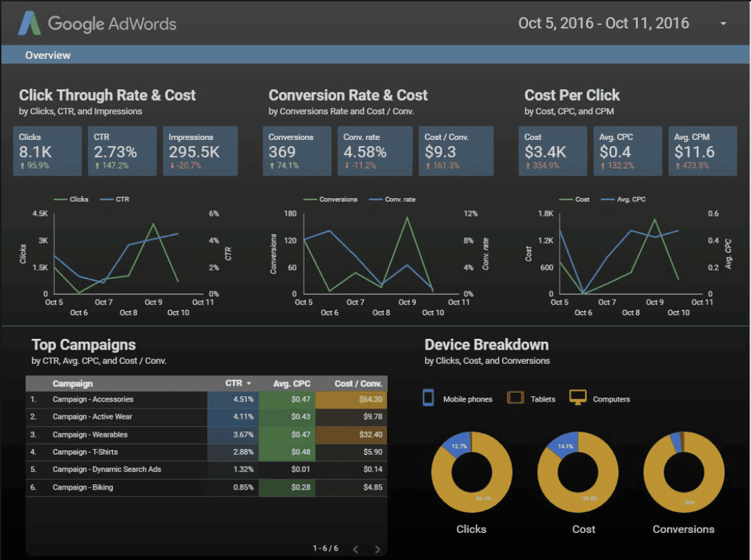This screenshot has height=560, width=751.
Task: Click Campaign - Wearables row
Action: [x=206, y=435]
